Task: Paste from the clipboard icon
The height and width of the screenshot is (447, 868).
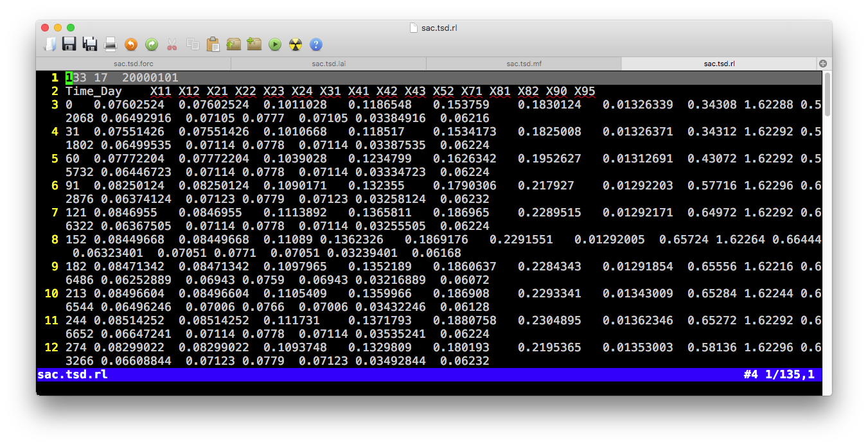Action: (213, 44)
